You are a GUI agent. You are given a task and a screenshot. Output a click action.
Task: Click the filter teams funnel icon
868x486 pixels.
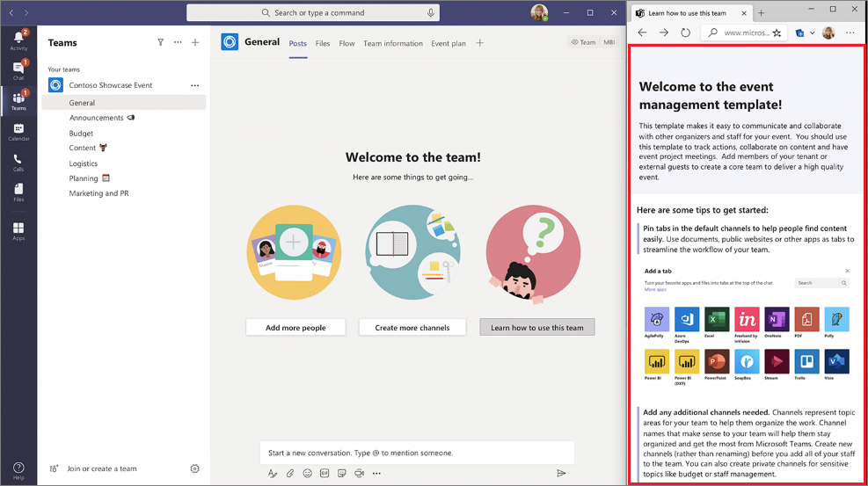pyautogui.click(x=161, y=42)
